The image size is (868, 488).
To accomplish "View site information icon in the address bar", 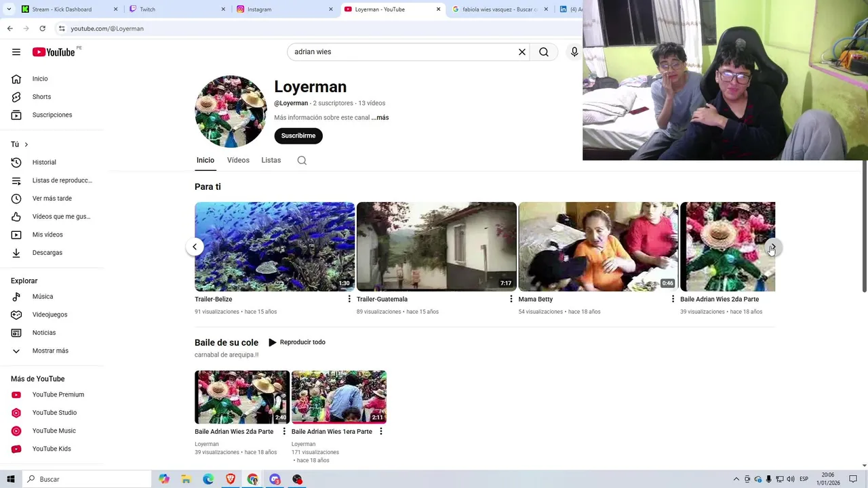I will click(62, 28).
